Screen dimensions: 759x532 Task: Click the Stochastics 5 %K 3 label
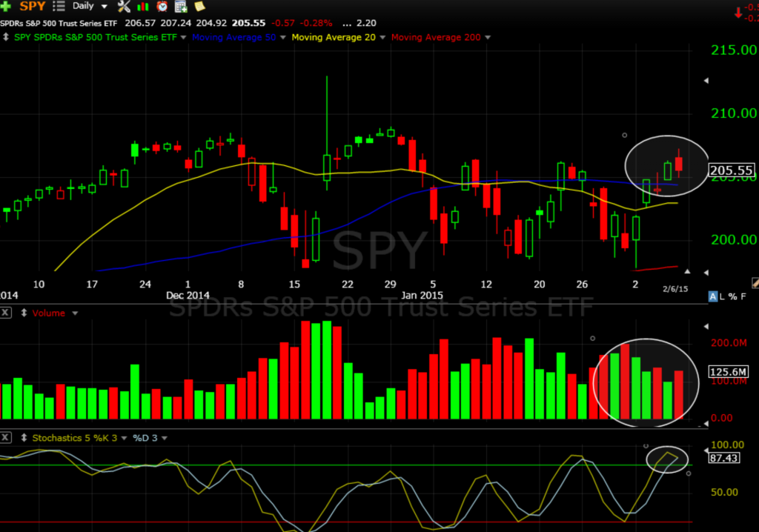75,438
